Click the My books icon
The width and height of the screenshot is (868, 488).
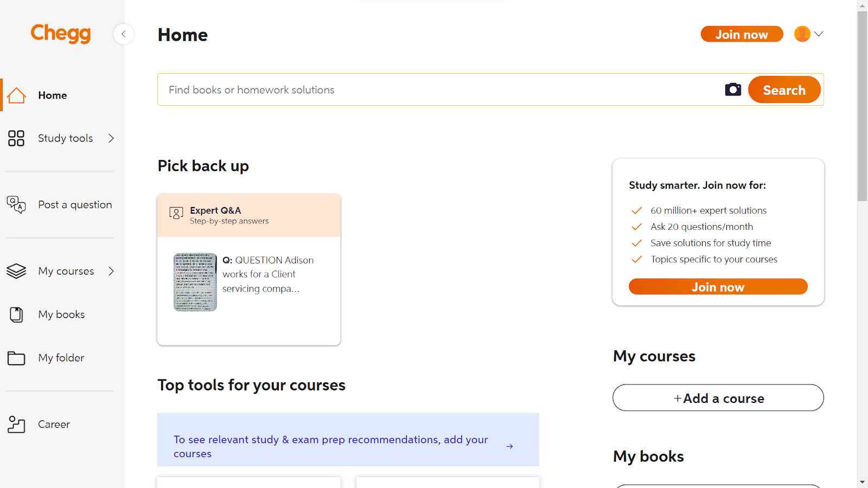click(x=16, y=314)
